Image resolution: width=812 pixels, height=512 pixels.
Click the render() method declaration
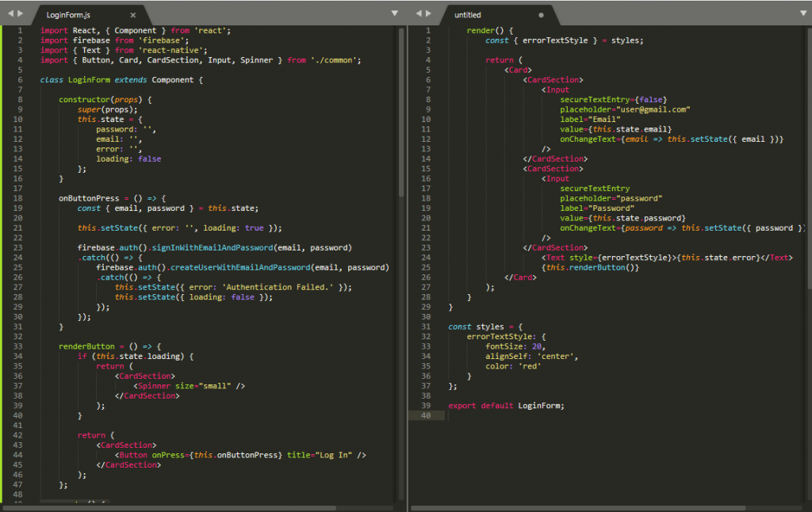[x=490, y=31]
